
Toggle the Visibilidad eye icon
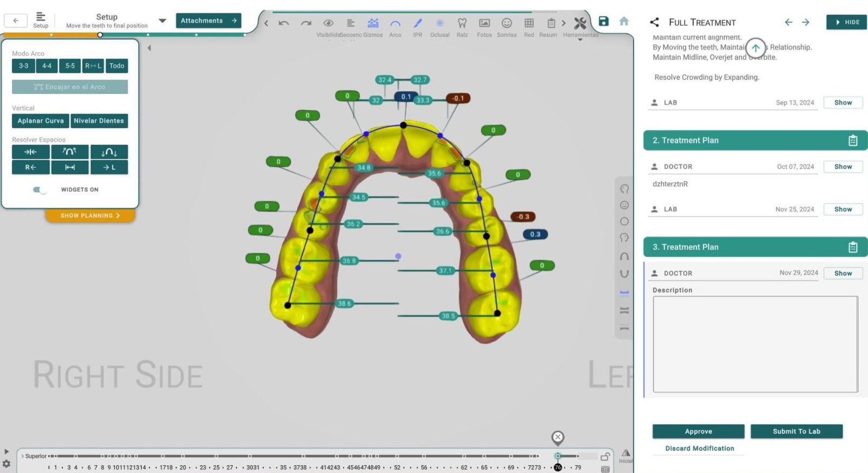328,23
